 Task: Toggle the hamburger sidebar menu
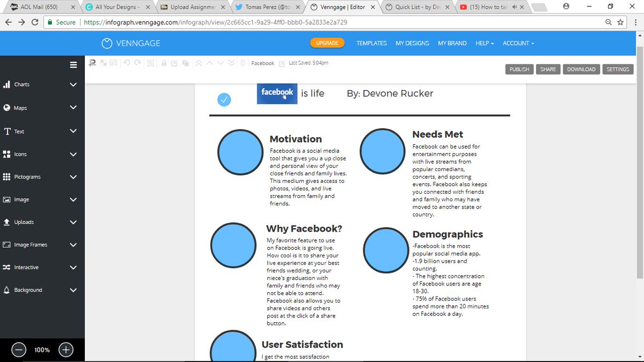click(74, 64)
